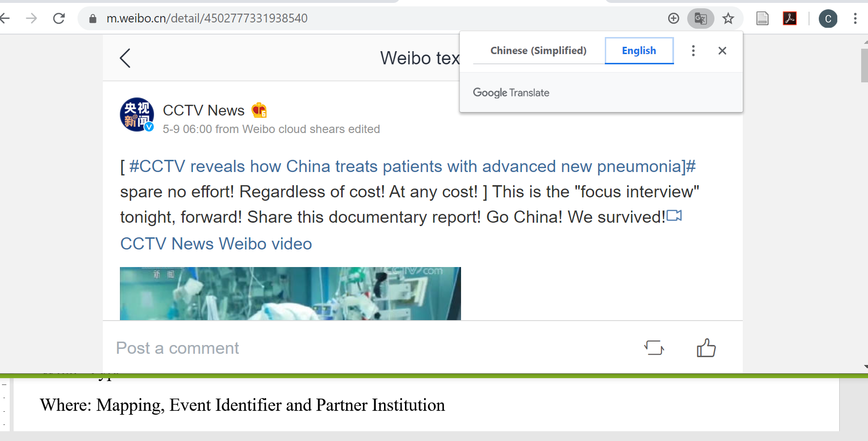Click the document extension icon
868x441 pixels.
tap(762, 19)
